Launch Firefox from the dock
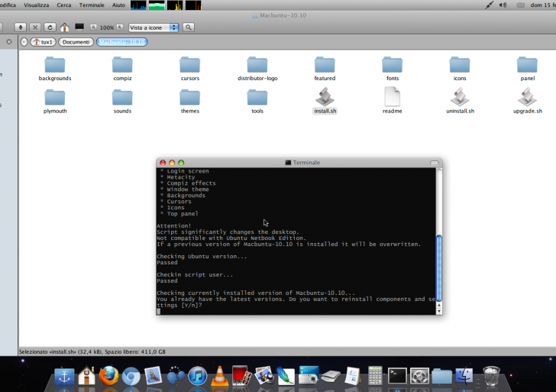This screenshot has height=392, width=556. pos(108,376)
